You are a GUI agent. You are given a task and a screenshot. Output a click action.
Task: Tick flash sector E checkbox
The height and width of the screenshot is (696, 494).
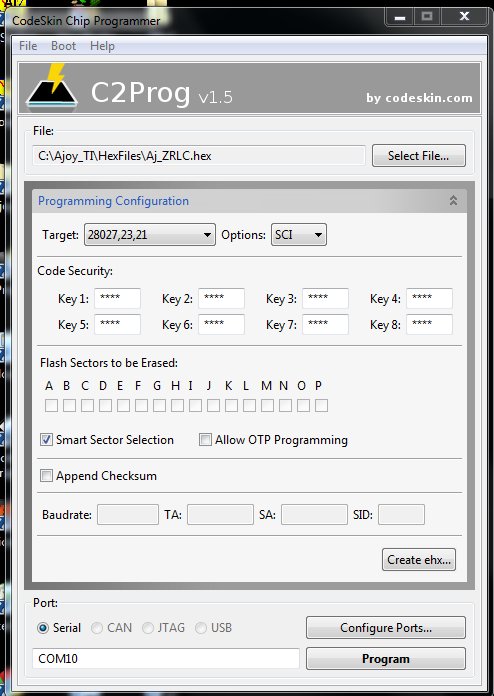(x=123, y=405)
